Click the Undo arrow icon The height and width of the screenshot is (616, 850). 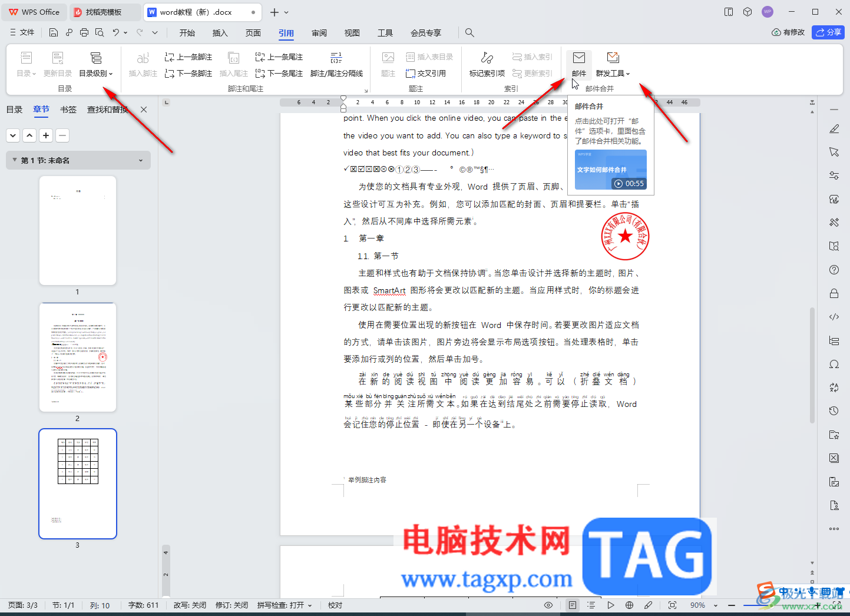coord(116,32)
